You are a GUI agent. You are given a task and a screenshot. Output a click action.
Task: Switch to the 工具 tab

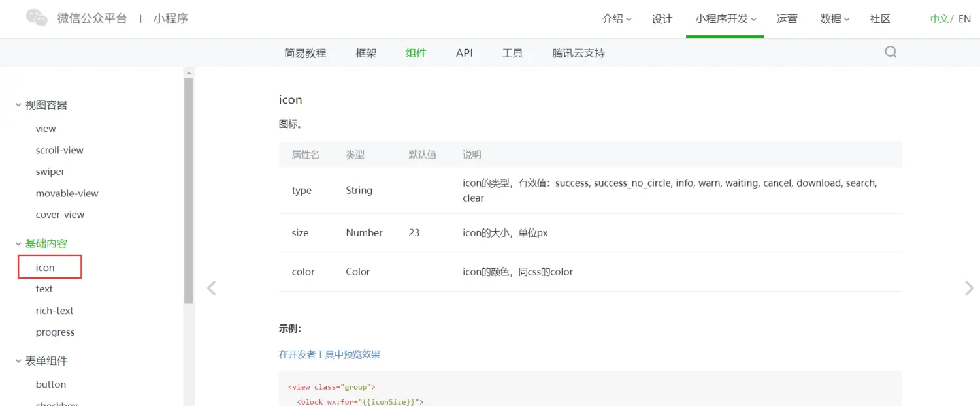coord(512,53)
